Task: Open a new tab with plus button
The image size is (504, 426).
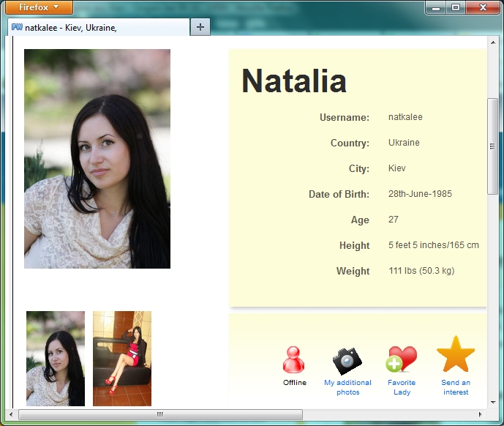Action: [200, 26]
